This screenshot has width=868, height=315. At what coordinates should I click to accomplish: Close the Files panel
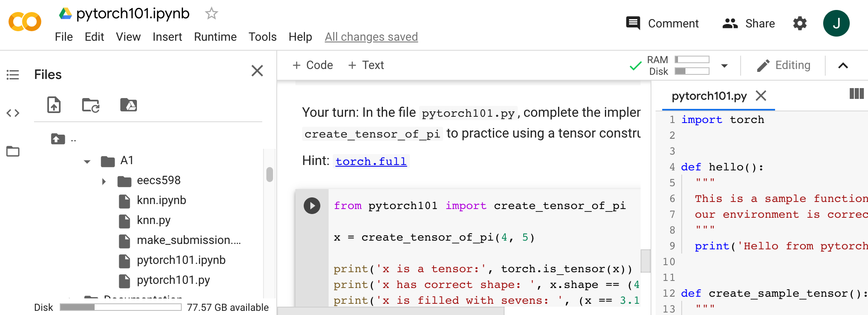click(x=257, y=71)
